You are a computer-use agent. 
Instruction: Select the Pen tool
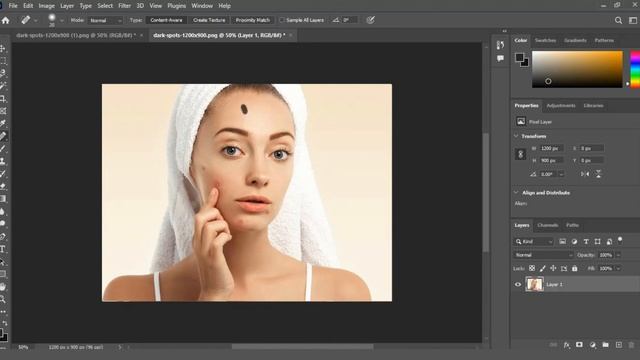[3, 236]
